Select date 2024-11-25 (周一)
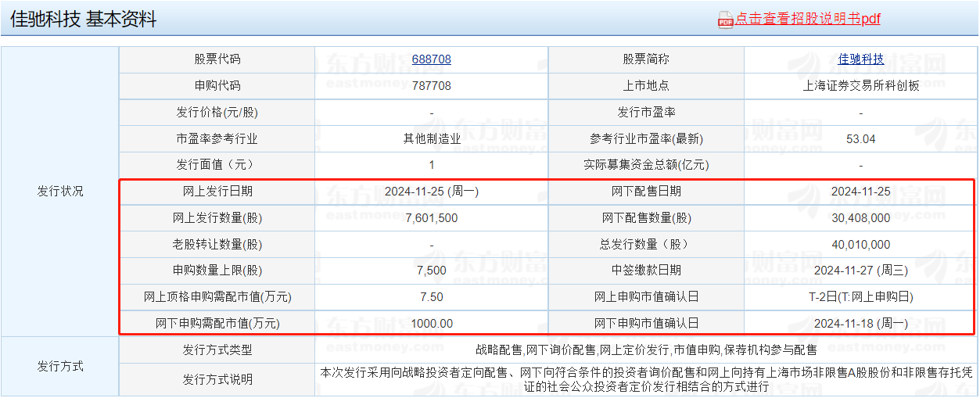This screenshot has height=398, width=980. click(x=432, y=192)
